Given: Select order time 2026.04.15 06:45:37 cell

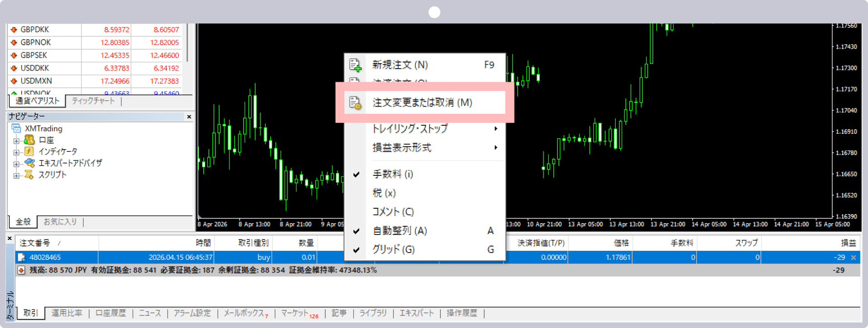Looking at the screenshot, I should (x=156, y=258).
